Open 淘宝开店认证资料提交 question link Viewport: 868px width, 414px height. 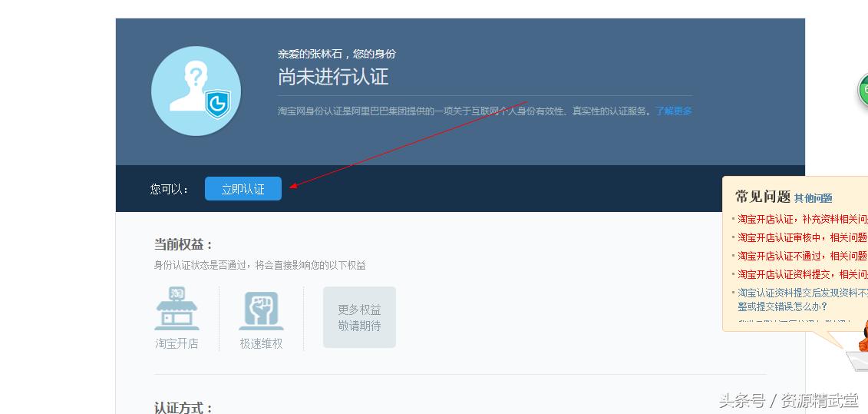(x=803, y=274)
